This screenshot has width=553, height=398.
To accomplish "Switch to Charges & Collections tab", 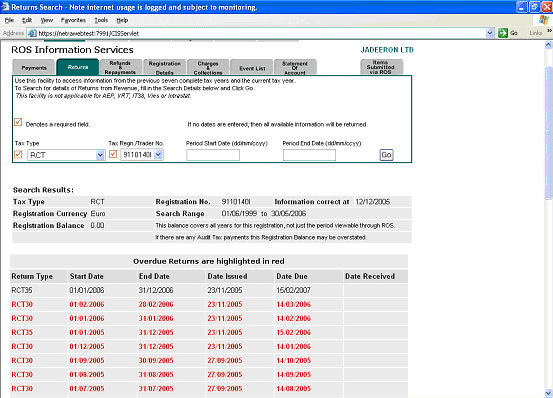I will (x=208, y=67).
